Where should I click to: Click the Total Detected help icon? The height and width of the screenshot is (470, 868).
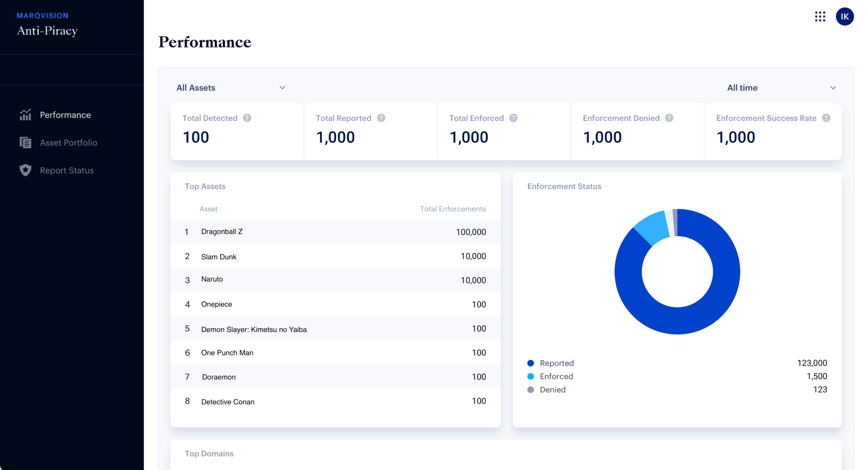(247, 118)
